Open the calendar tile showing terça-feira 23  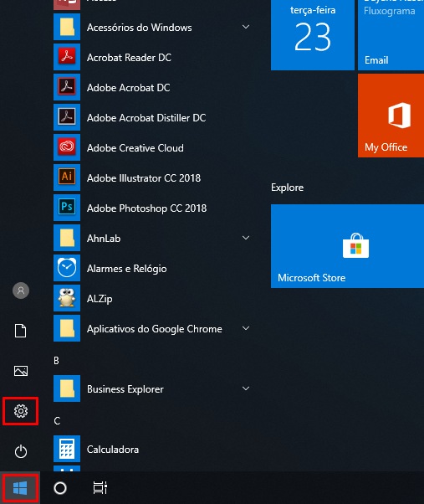coord(313,35)
